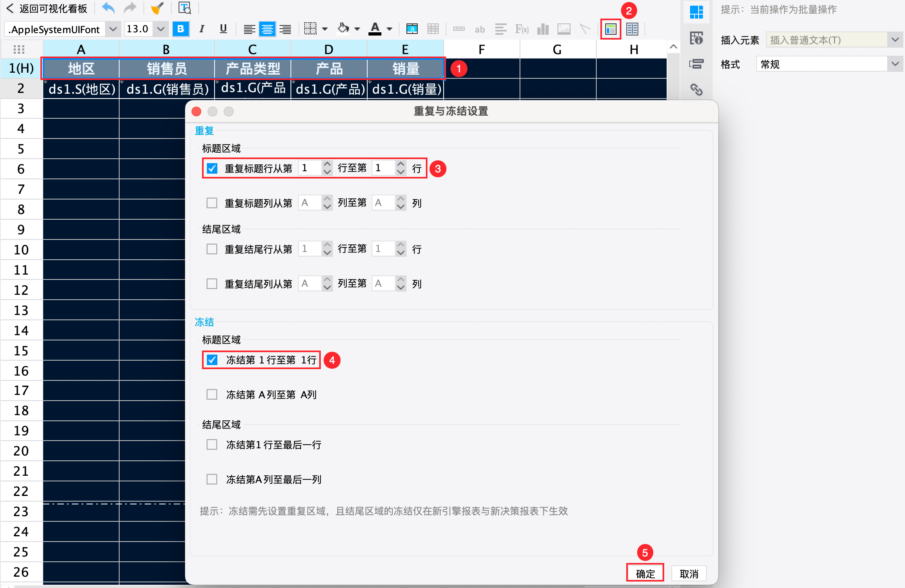Click the 取消 button
The image size is (905, 588).
pyautogui.click(x=688, y=573)
